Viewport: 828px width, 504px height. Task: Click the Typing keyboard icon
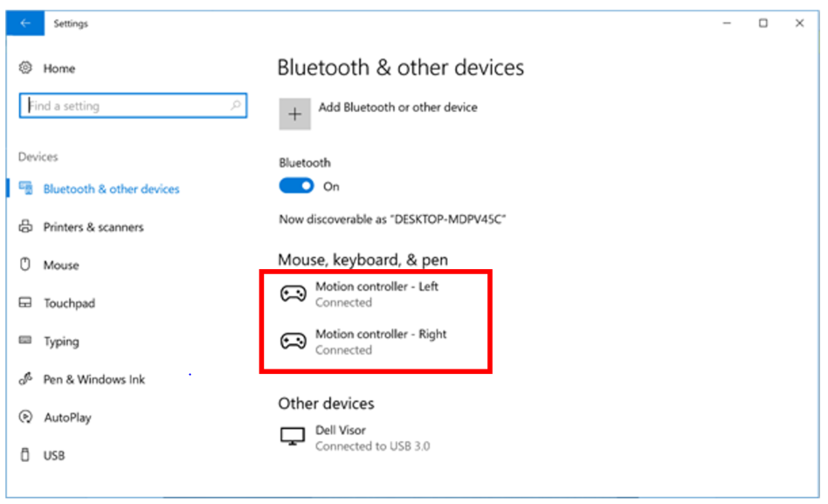click(x=26, y=341)
